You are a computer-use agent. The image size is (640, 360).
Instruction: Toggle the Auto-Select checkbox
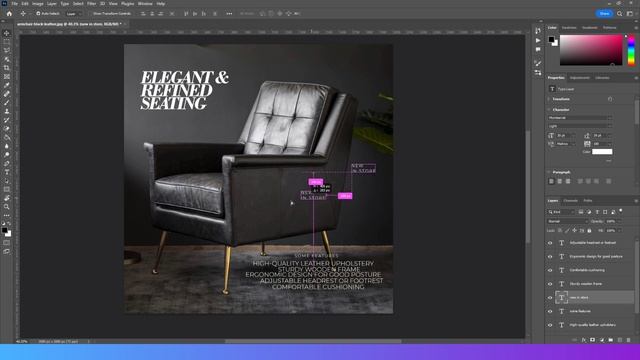coord(38,13)
